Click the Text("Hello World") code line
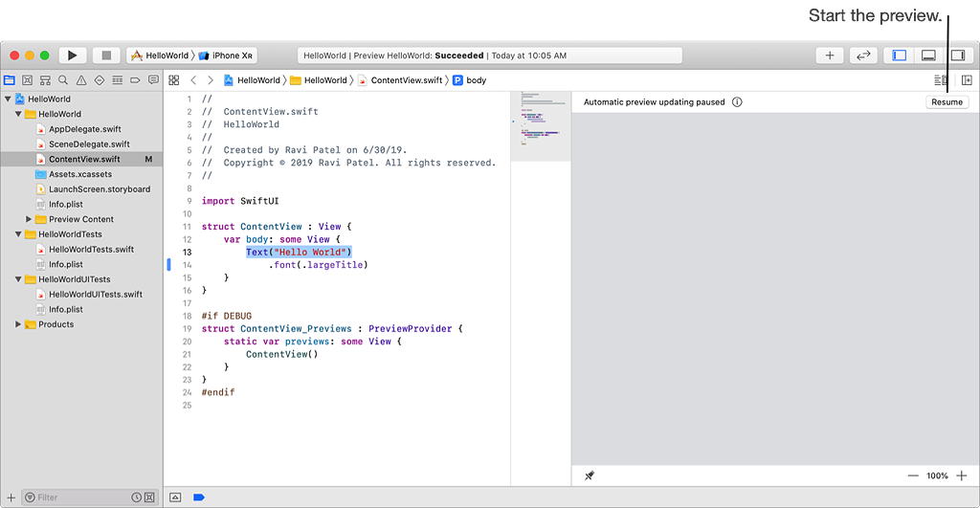 click(299, 253)
